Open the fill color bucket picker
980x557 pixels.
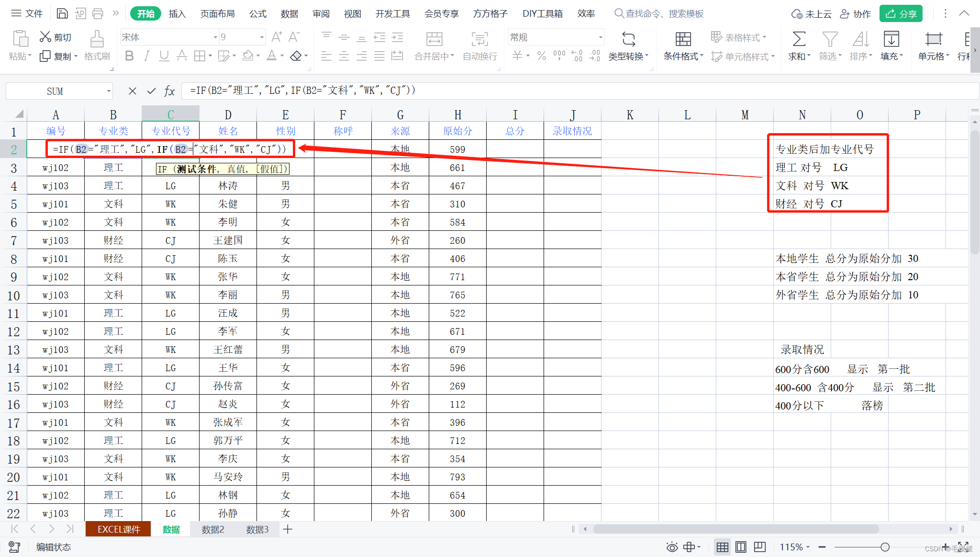tap(248, 56)
